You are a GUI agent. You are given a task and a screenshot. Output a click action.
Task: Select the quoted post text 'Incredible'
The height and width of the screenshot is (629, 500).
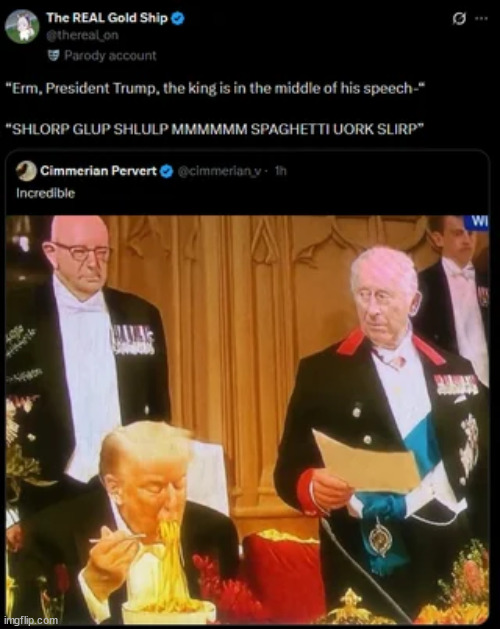(x=46, y=193)
